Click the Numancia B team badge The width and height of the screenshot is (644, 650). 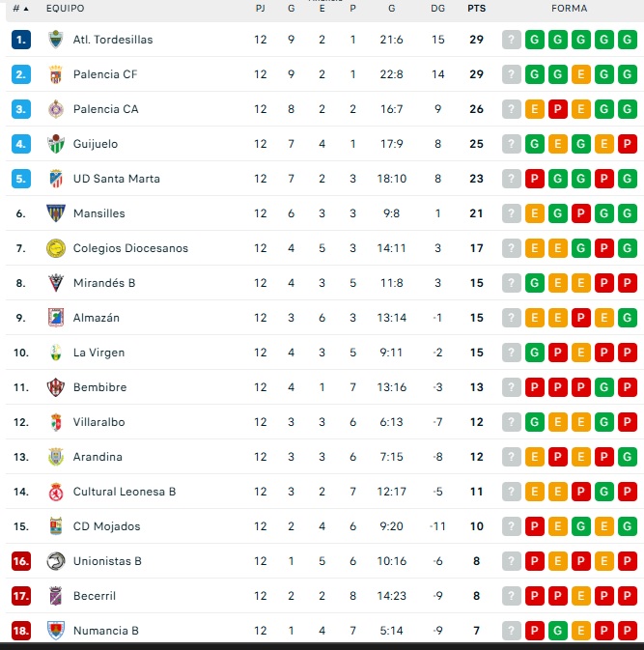(x=55, y=631)
